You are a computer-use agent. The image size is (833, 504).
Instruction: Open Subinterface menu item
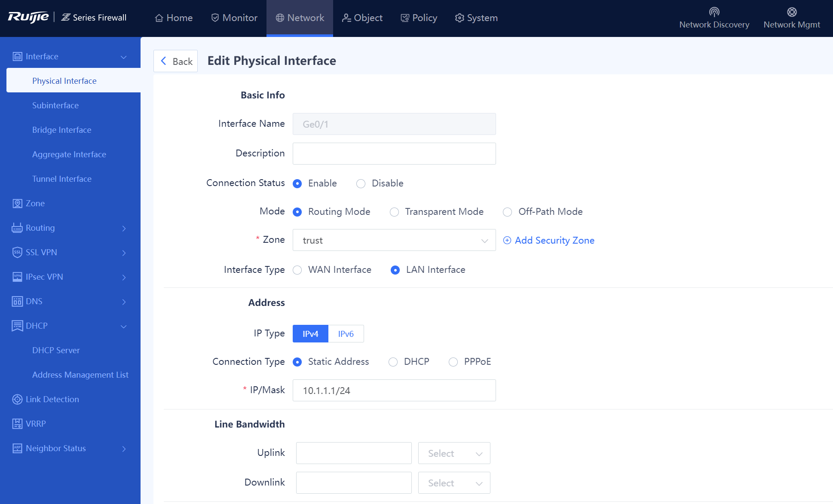(x=55, y=105)
